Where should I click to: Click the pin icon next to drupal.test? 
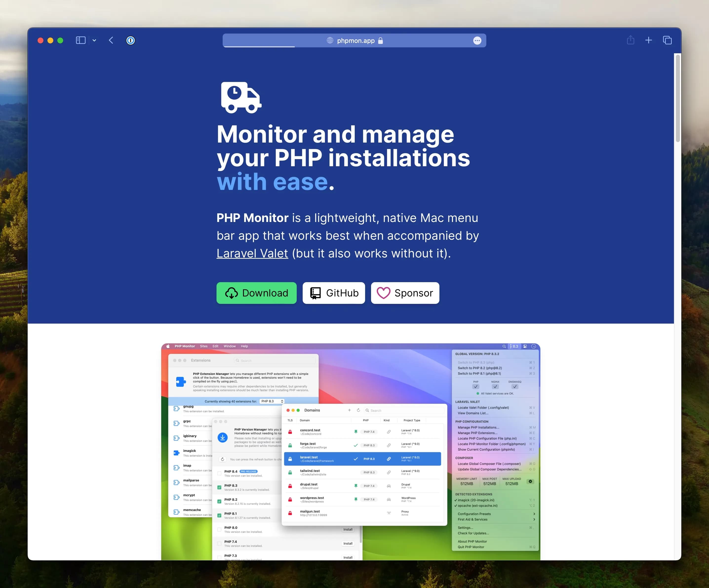(356, 486)
